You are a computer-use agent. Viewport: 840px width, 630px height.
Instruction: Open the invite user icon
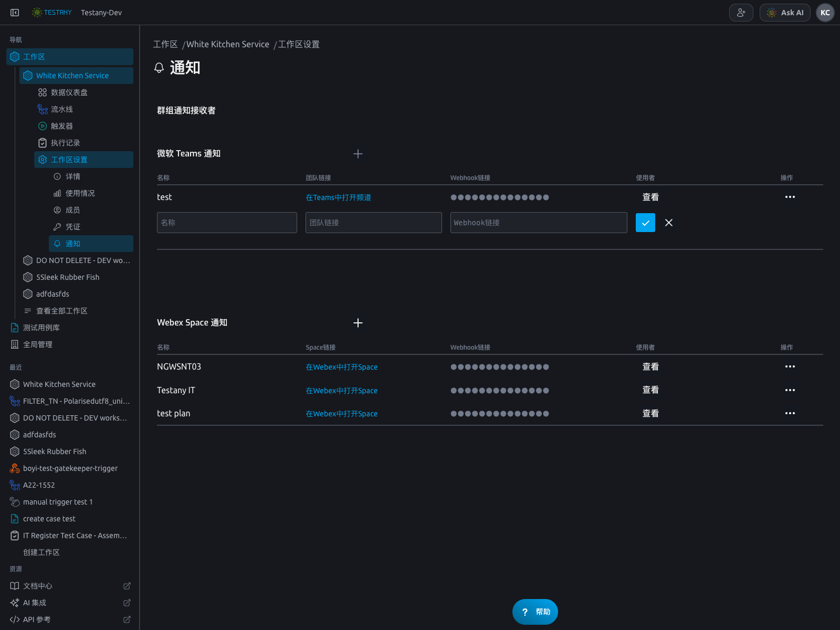[x=741, y=13]
